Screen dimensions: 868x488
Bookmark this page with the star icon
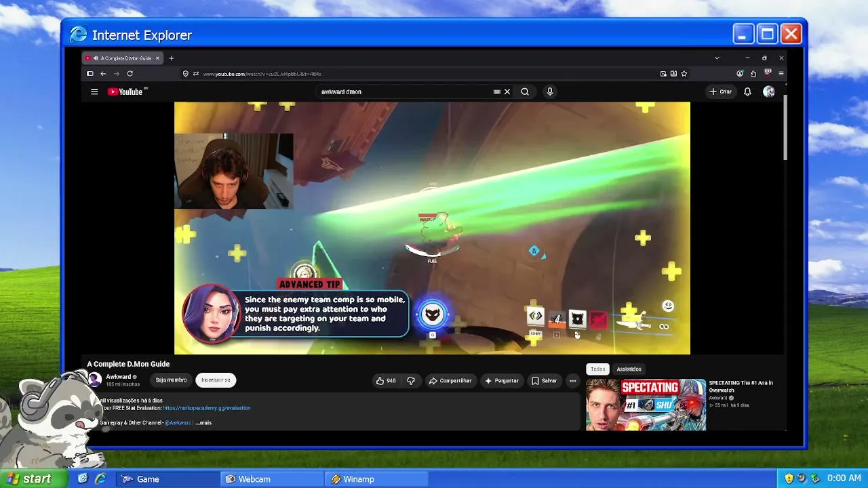(x=684, y=74)
